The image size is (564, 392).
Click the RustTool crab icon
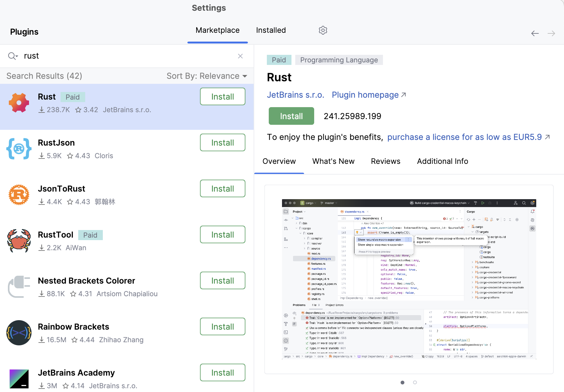19,240
